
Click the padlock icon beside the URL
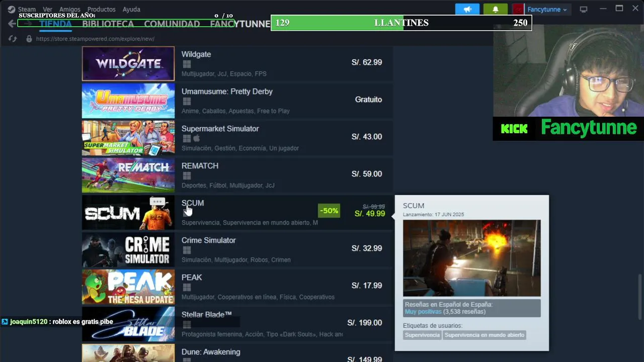(x=29, y=39)
